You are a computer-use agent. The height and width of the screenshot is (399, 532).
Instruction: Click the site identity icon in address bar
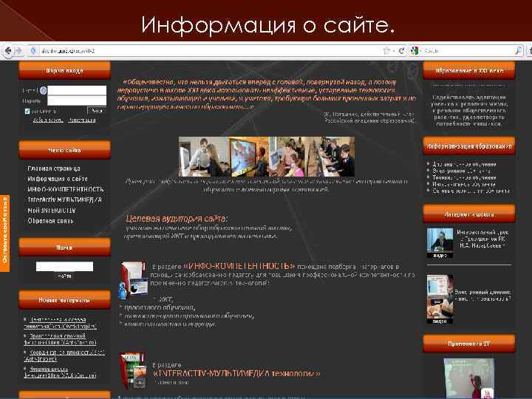pyautogui.click(x=33, y=51)
